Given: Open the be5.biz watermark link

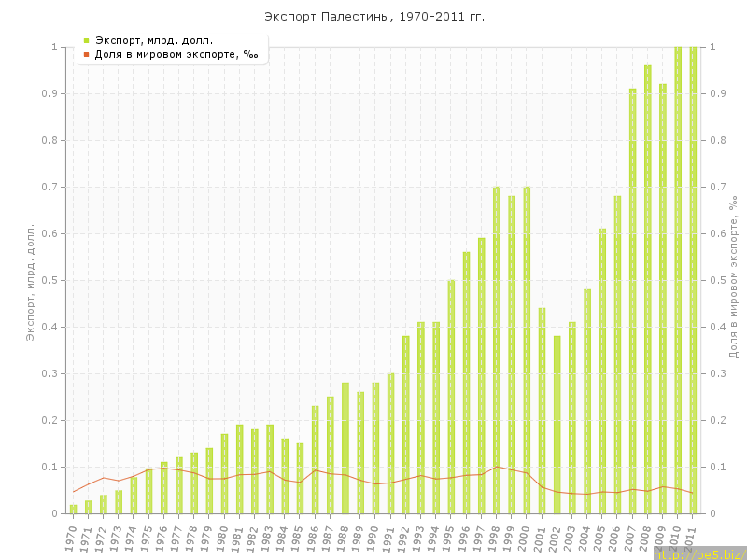Looking at the screenshot, I should click(x=698, y=553).
